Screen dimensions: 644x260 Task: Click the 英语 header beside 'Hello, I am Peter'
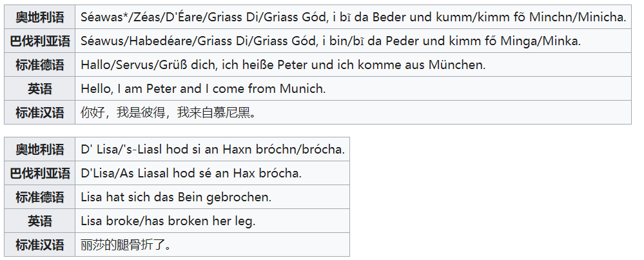pyautogui.click(x=40, y=88)
